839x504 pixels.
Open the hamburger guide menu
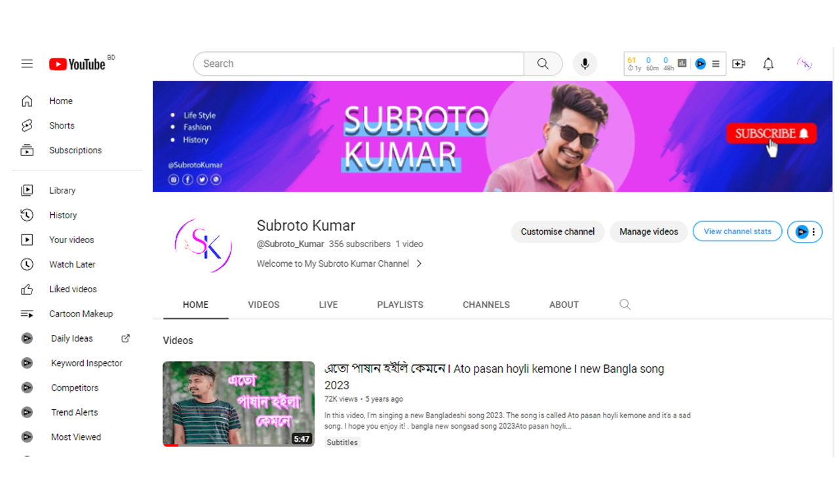[x=27, y=64]
